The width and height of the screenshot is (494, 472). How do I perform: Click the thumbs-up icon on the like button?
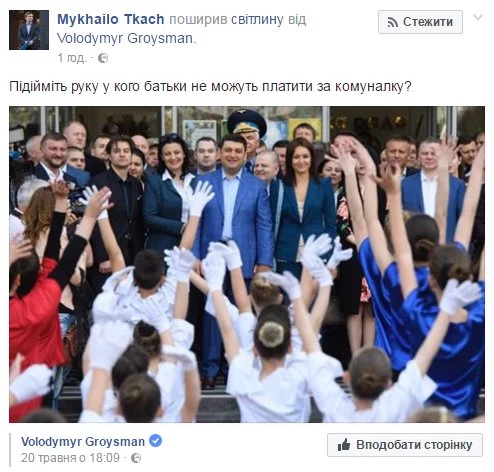coord(344,445)
